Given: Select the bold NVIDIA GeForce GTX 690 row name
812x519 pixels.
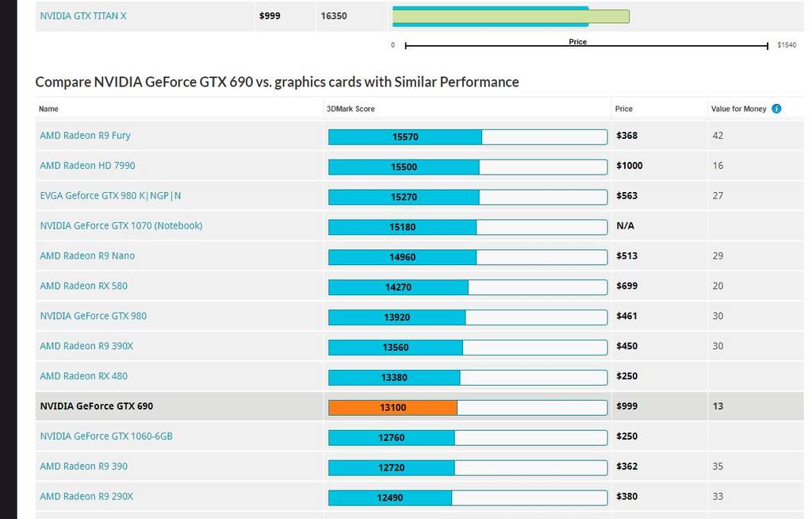Looking at the screenshot, I should (96, 406).
